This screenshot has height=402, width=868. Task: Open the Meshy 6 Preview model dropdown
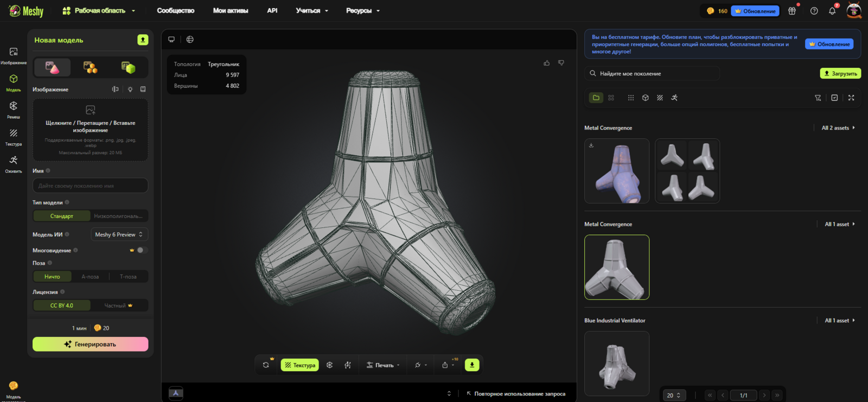pos(119,234)
